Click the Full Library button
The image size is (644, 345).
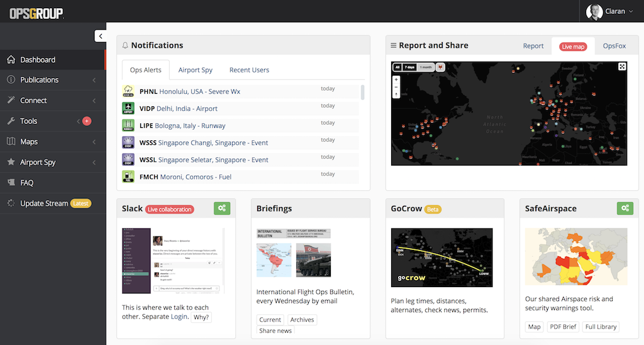[x=601, y=327]
